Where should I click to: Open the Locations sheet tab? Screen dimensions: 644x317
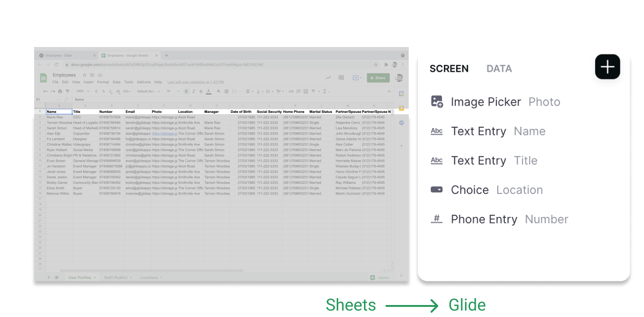pos(149,277)
